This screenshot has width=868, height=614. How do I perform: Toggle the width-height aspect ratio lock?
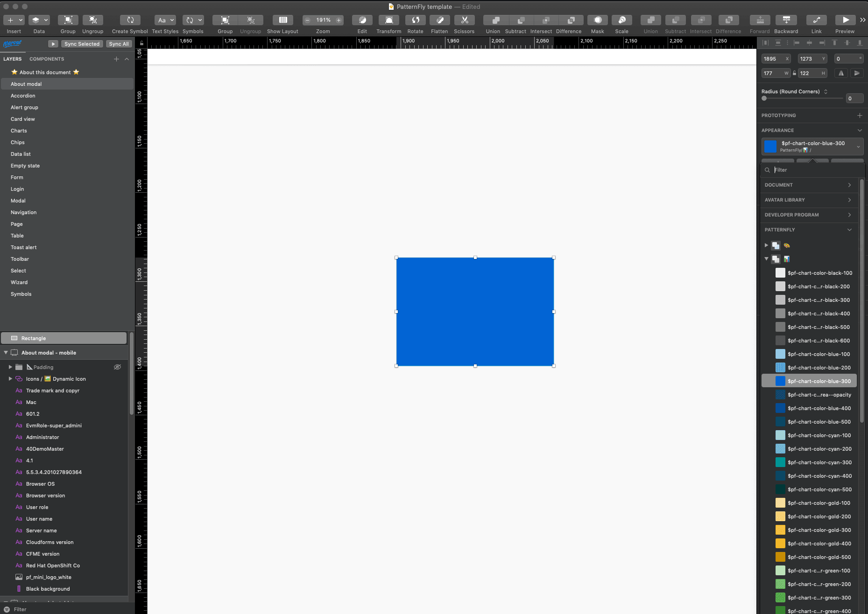[794, 73]
